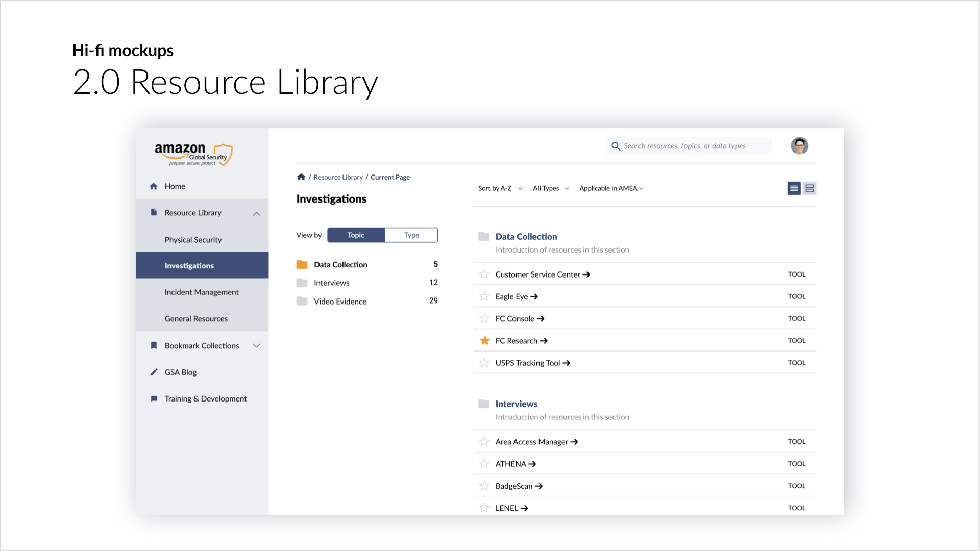
Task: Open Physical Security in sidebar
Action: (202, 239)
